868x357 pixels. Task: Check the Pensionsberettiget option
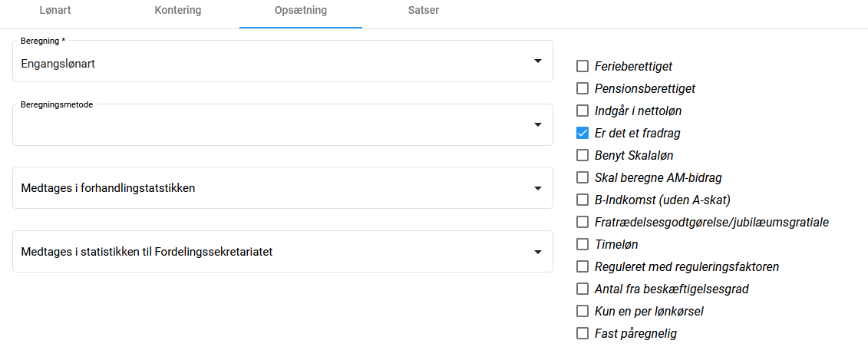point(583,89)
